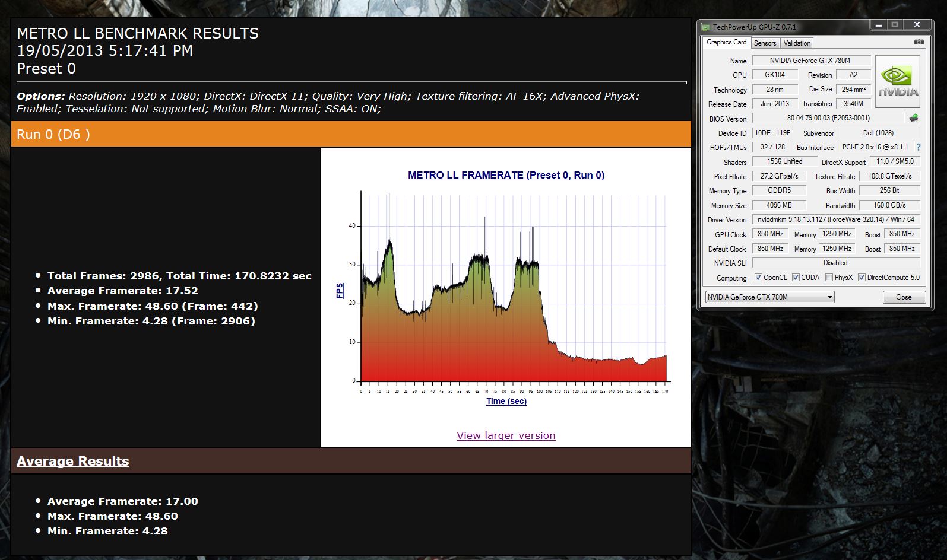This screenshot has height=560, width=947.
Task: Click the GPU-Z title bar app icon
Action: pyautogui.click(x=705, y=27)
